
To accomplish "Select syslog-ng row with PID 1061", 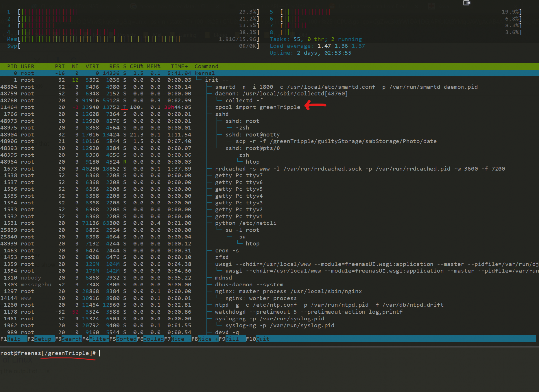I will pyautogui.click(x=269, y=319).
